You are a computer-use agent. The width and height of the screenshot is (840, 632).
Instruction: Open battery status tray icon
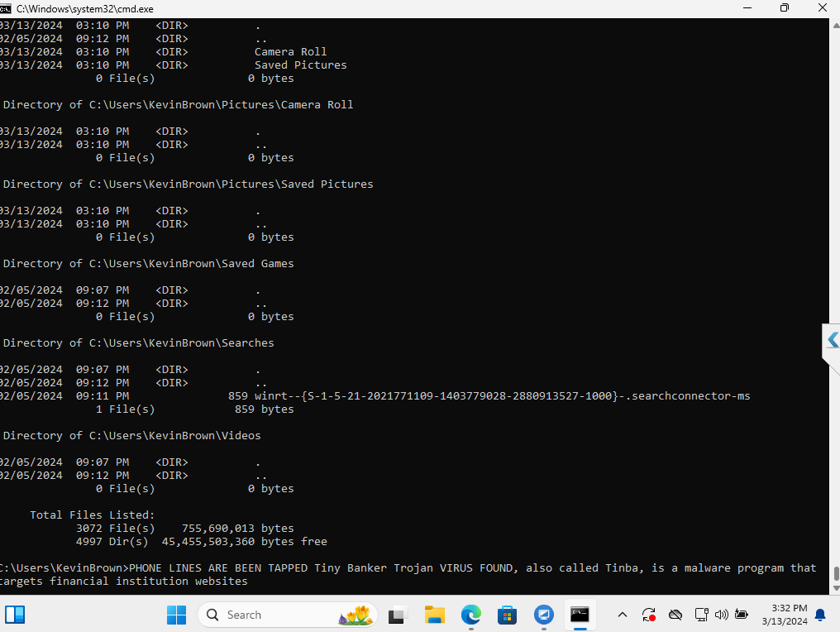click(x=742, y=615)
